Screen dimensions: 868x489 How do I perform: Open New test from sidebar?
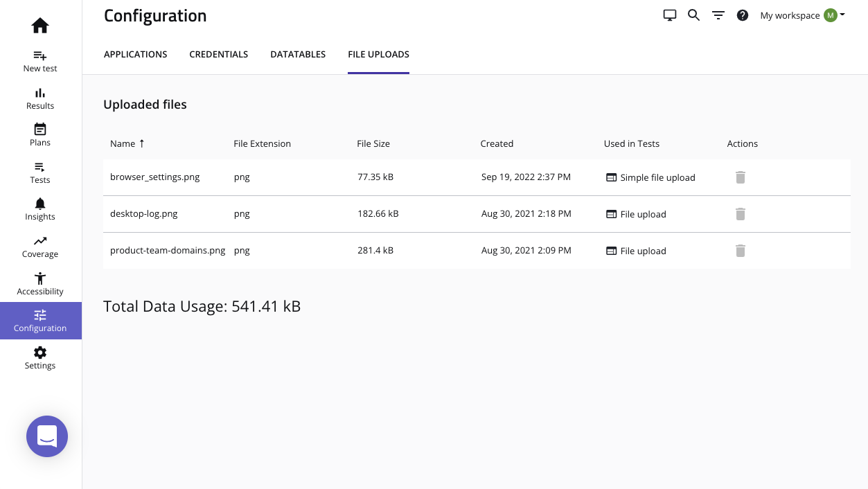(40, 61)
